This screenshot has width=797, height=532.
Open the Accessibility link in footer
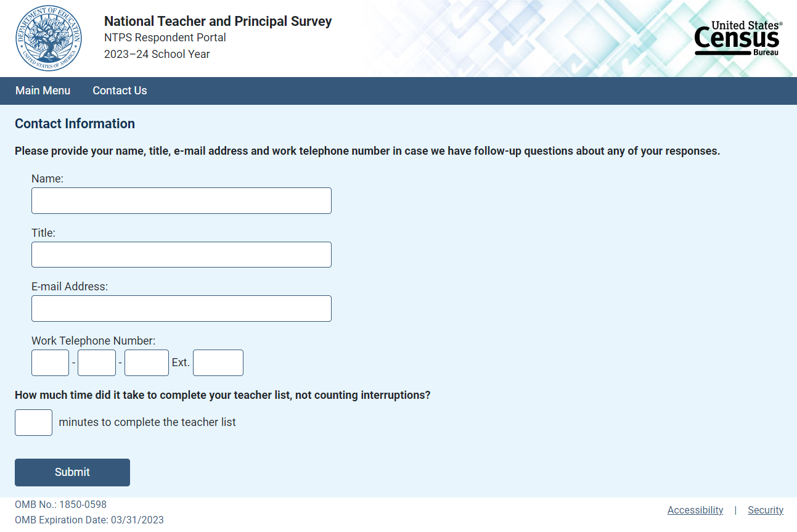tap(695, 510)
